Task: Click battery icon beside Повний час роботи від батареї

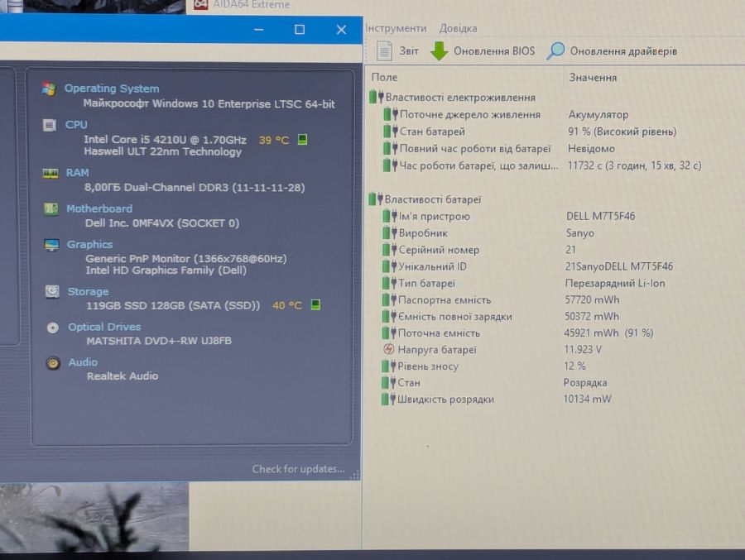Action: tap(391, 149)
